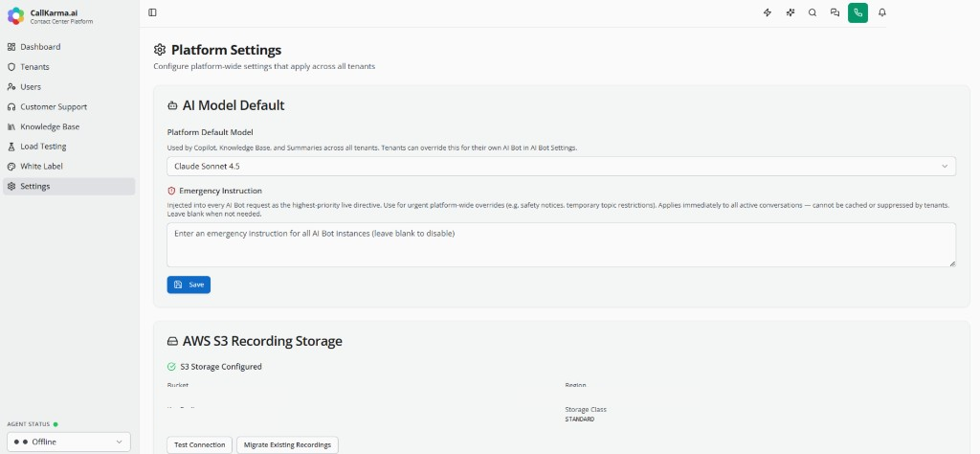The height and width of the screenshot is (454, 980).
Task: Click the AGENT STATUS label
Action: click(x=28, y=424)
